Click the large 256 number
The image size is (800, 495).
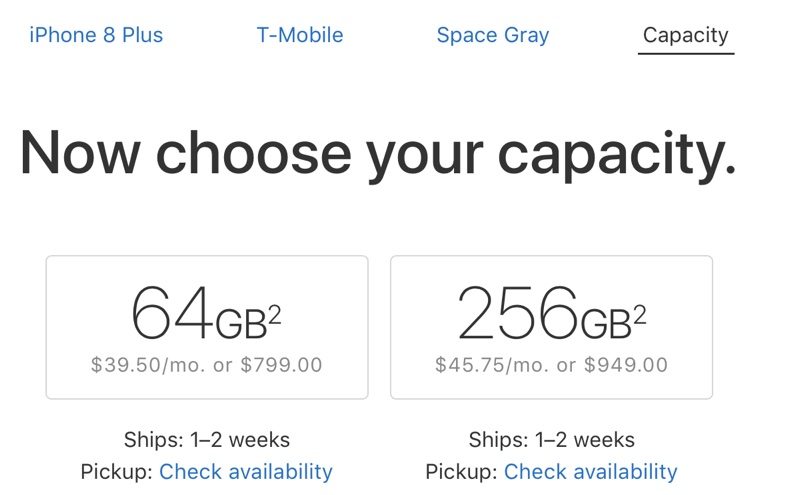[x=517, y=313]
